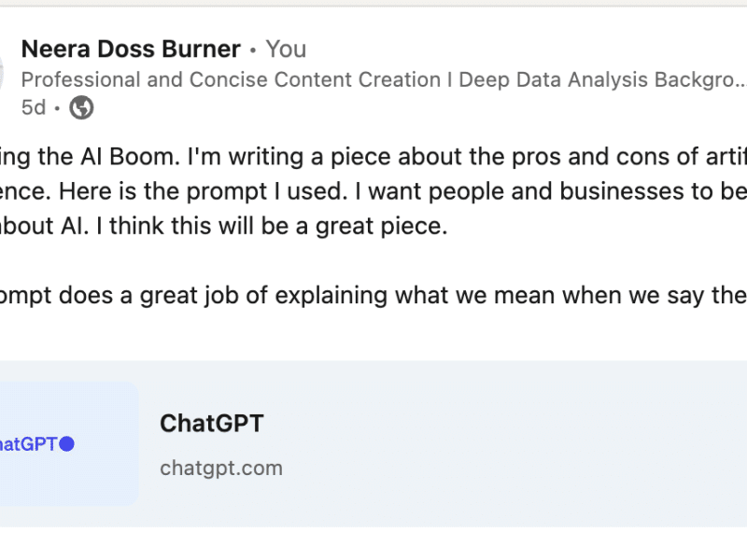Viewport: 747px width, 560px height.
Task: Click the chatgpt.com domain text
Action: [221, 468]
